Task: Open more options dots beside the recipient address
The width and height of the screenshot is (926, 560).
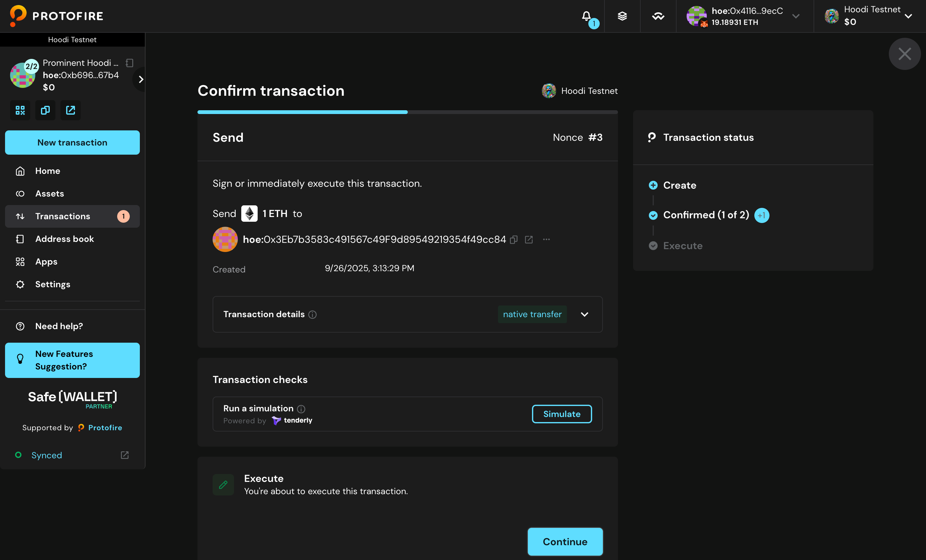Action: 546,239
